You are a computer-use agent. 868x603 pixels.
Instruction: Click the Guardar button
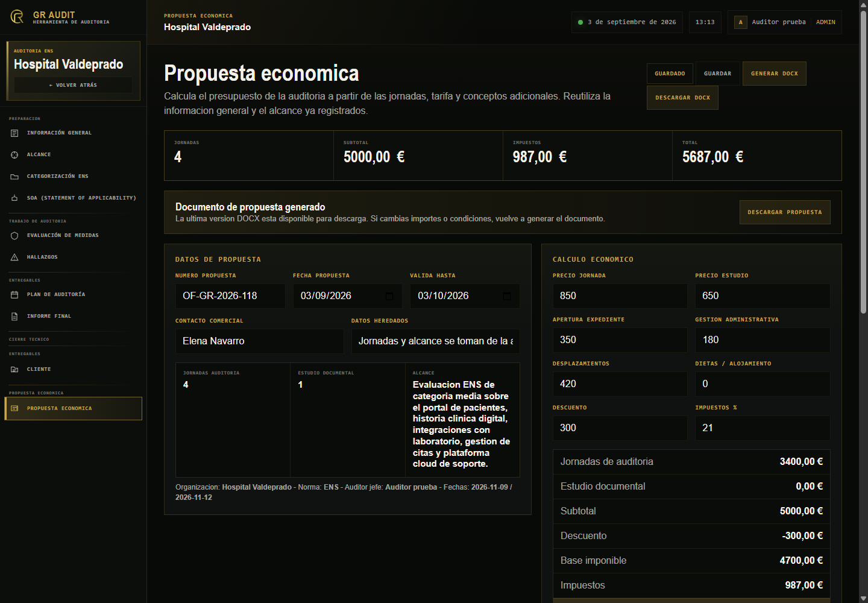(x=717, y=74)
